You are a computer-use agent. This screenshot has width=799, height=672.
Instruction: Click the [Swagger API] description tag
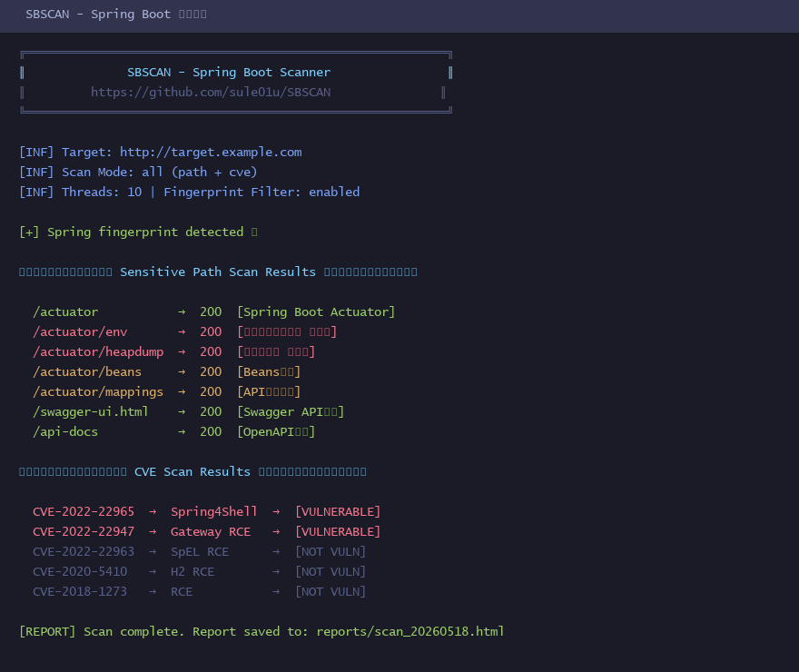[x=291, y=411]
